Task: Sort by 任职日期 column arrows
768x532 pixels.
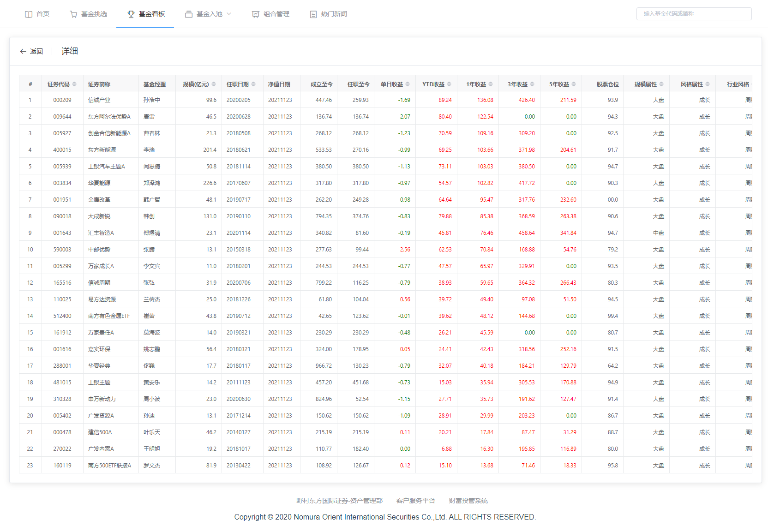Action: point(253,84)
